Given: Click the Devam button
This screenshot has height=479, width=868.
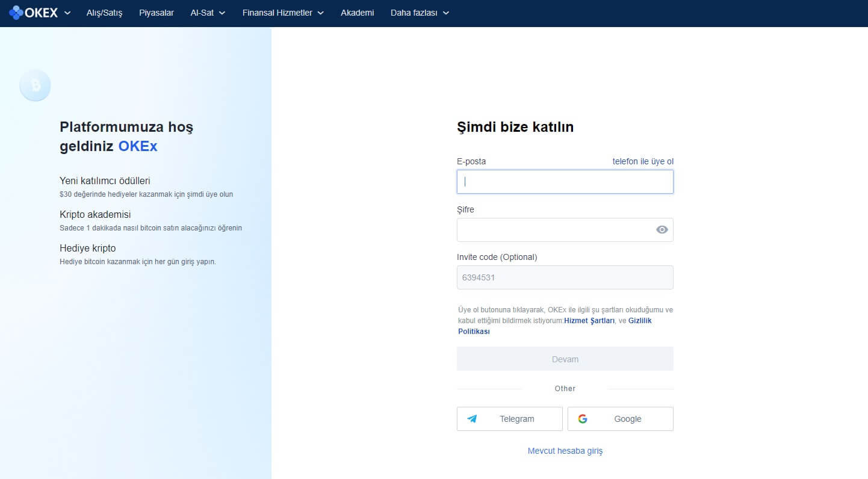Looking at the screenshot, I should point(565,359).
